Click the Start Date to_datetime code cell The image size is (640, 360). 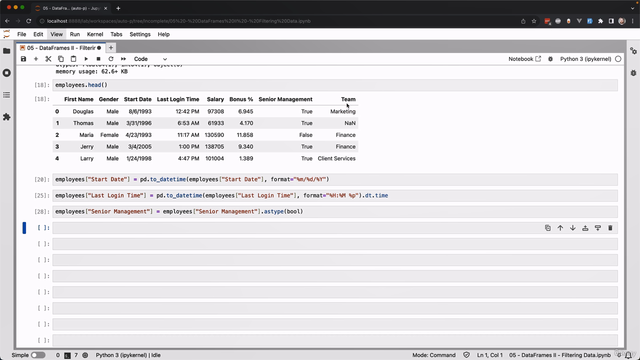pyautogui.click(x=335, y=179)
